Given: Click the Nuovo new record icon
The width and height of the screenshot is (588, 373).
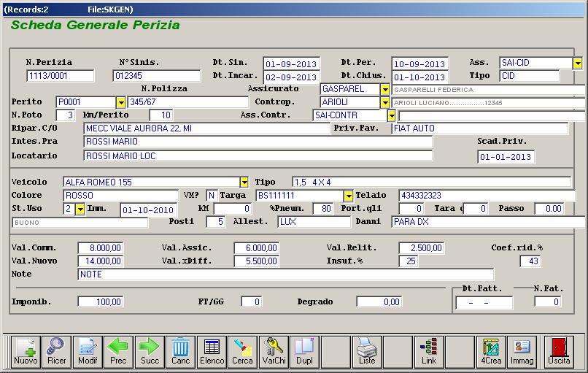Looking at the screenshot, I should (26, 351).
